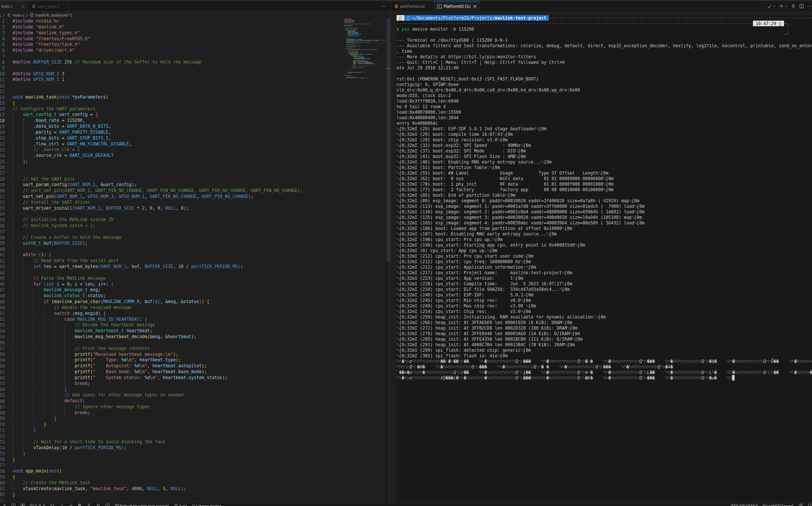Click 'uint8_t buf[BUFFER_SIZE];' line
The height and width of the screenshot is (506, 812).
[55, 243]
